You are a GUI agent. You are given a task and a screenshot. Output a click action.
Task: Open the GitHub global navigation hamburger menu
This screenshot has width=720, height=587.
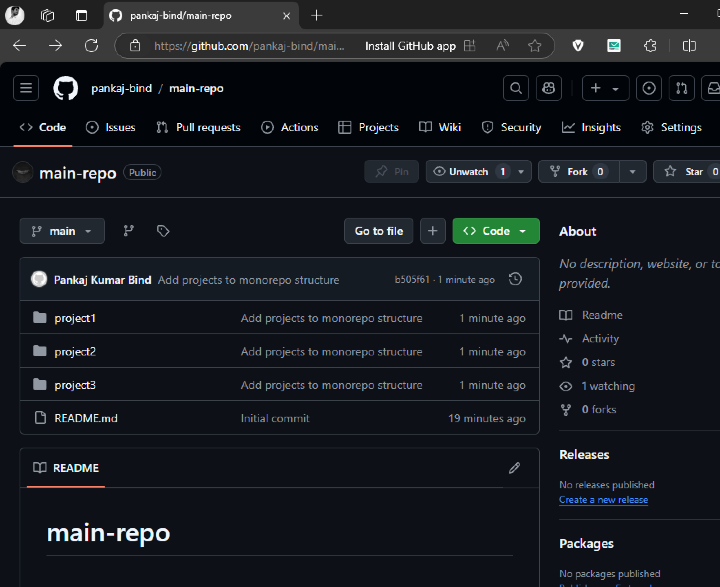(26, 88)
